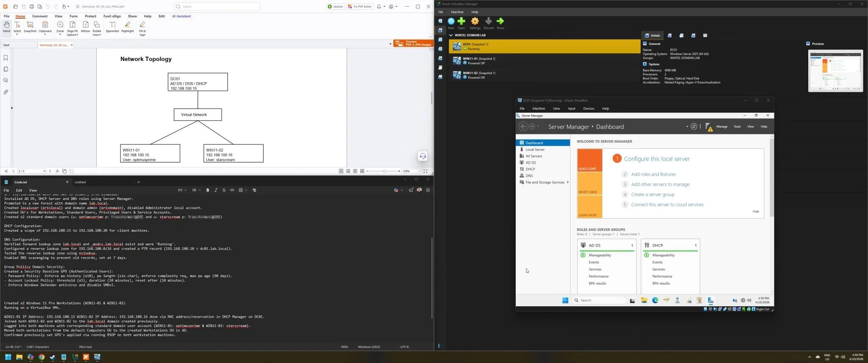
Task: Open the list style dropdown in notepad
Action: pyautogui.click(x=196, y=190)
